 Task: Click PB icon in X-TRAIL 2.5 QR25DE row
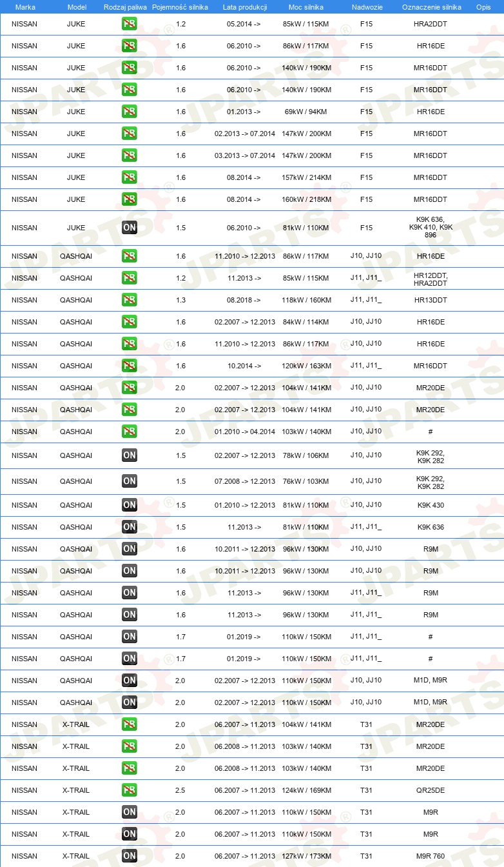[x=130, y=790]
